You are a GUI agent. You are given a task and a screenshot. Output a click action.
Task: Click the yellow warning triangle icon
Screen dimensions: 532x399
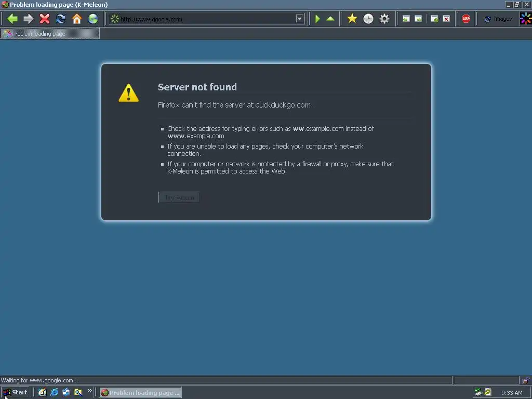(x=129, y=92)
